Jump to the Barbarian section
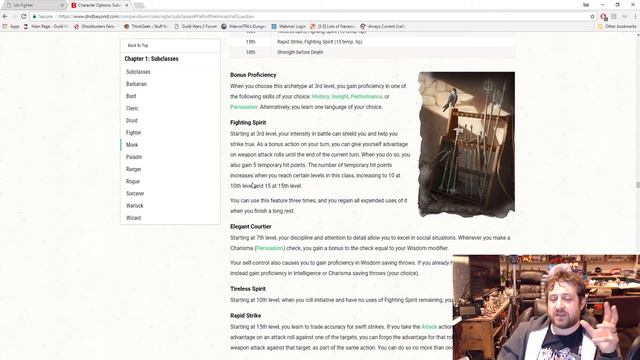The height and width of the screenshot is (360, 640). (136, 84)
